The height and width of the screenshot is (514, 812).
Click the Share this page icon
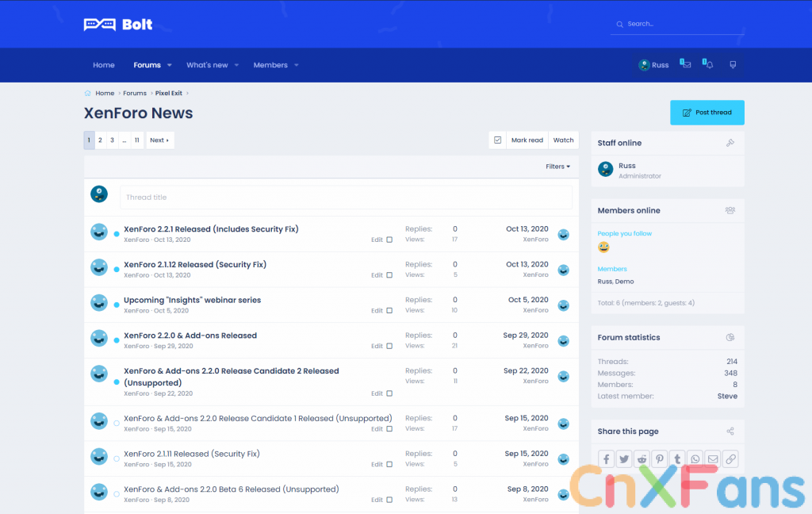click(730, 431)
